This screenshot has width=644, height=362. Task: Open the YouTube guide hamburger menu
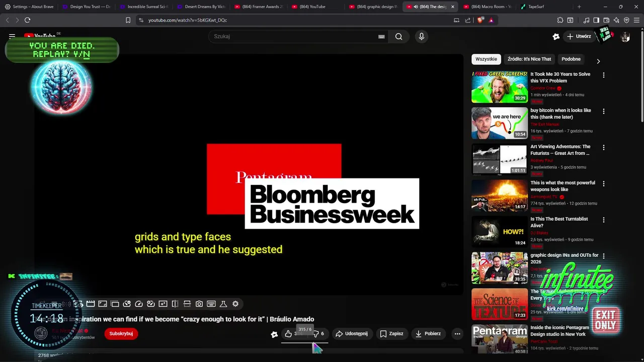pyautogui.click(x=12, y=36)
